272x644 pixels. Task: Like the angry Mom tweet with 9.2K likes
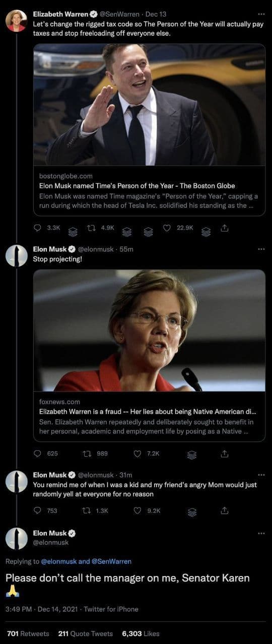[x=137, y=510]
